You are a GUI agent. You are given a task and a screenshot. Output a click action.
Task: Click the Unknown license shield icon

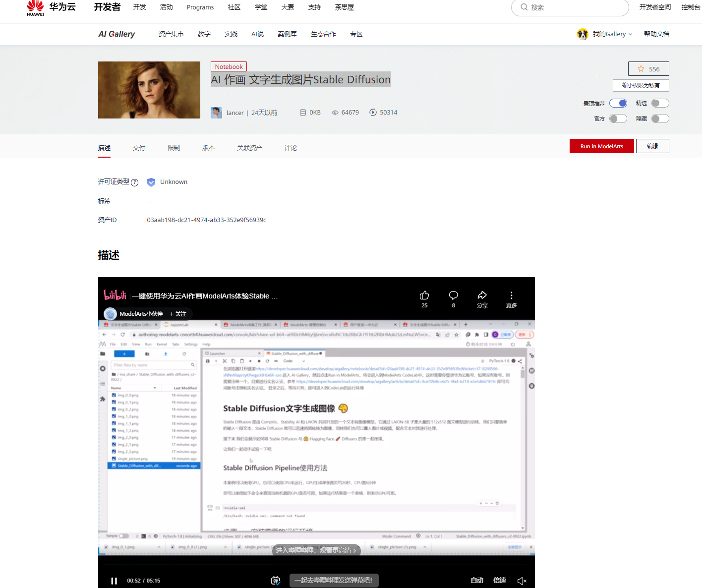[x=151, y=182]
